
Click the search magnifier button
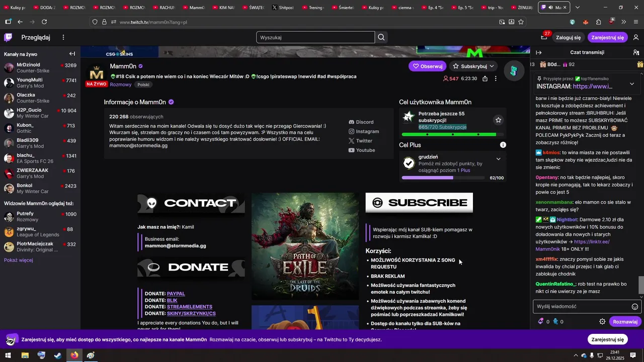pyautogui.click(x=381, y=37)
